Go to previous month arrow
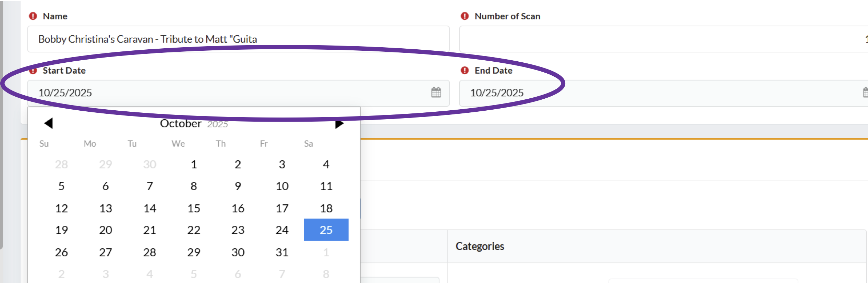 pyautogui.click(x=48, y=123)
